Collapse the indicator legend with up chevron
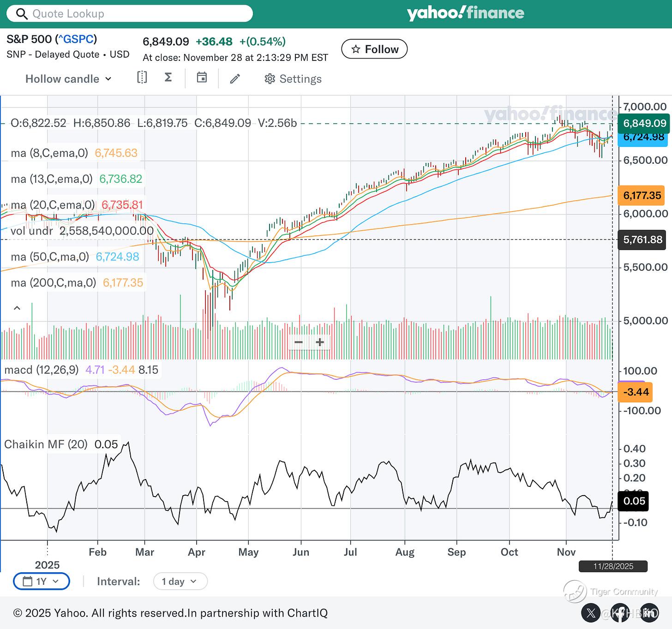The width and height of the screenshot is (672, 629). tap(17, 308)
